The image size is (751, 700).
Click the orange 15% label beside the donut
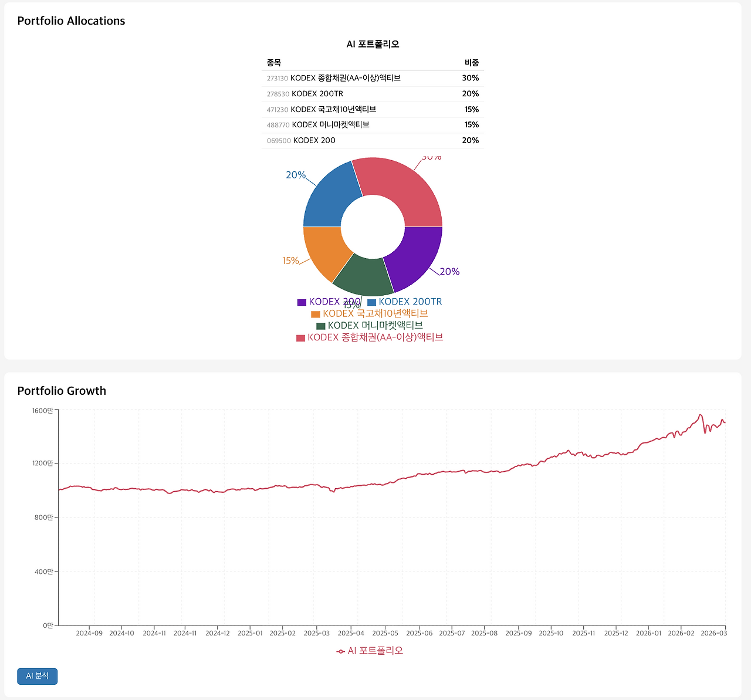tap(290, 261)
